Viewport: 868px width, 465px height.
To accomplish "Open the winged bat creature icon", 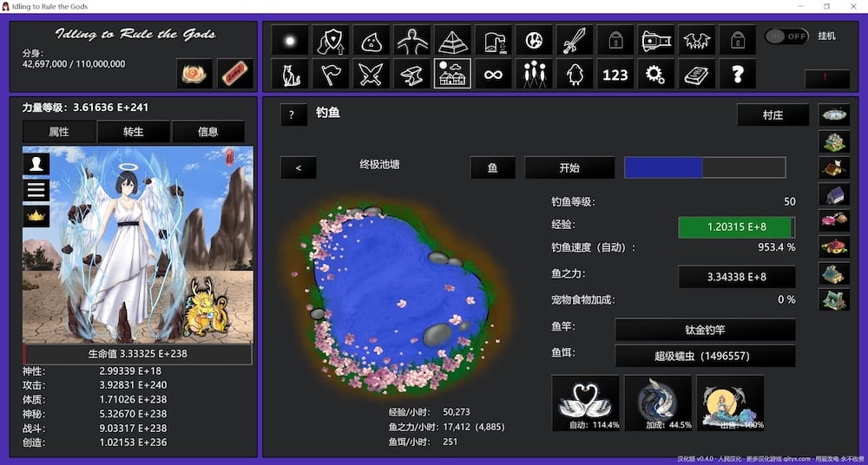I will tap(696, 40).
